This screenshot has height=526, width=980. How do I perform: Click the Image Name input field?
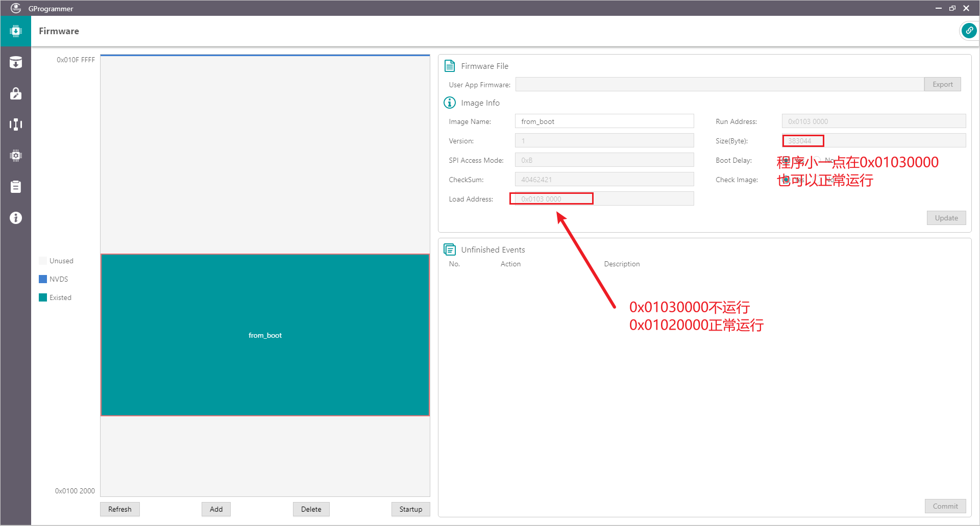[x=604, y=121]
